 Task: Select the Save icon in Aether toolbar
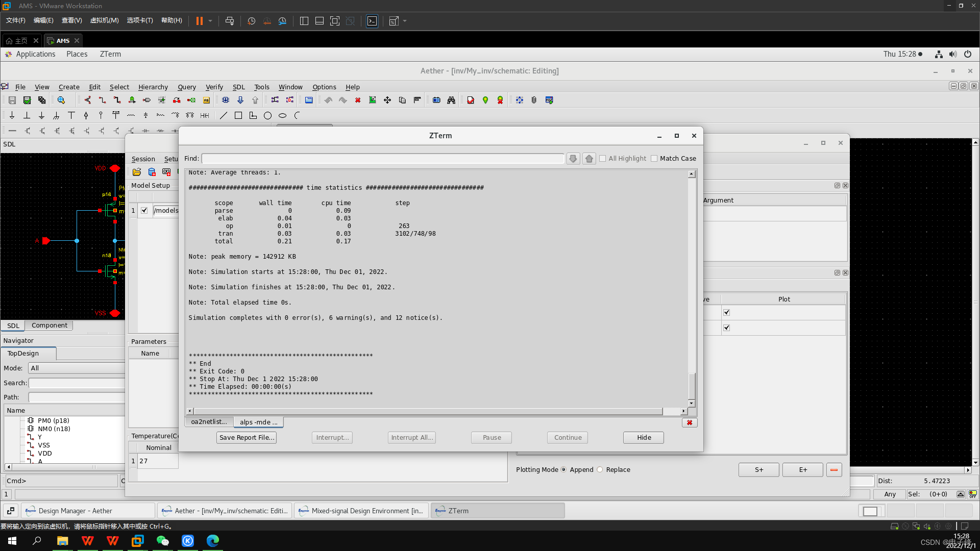pos(12,100)
